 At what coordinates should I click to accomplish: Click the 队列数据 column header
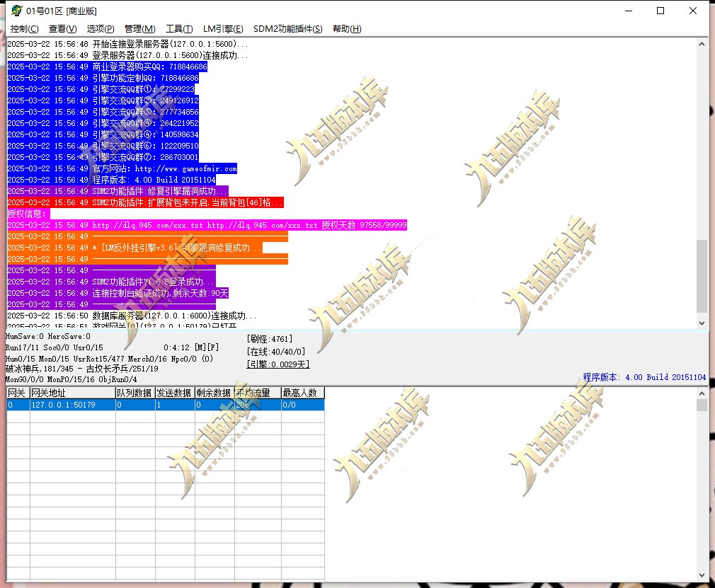[x=135, y=393]
